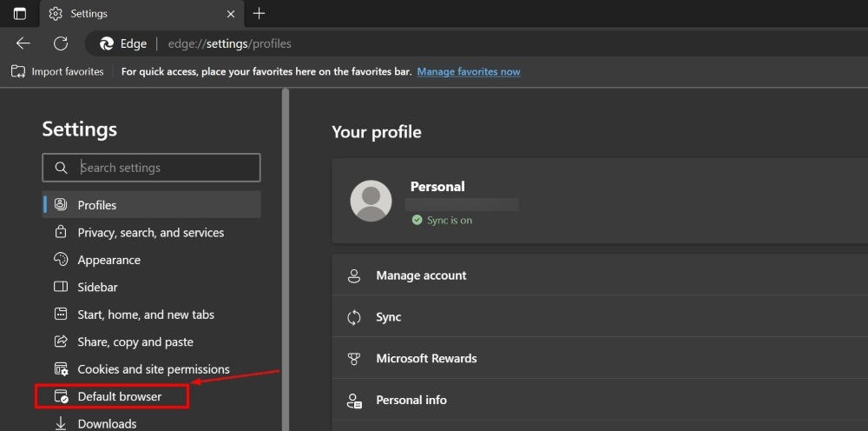This screenshot has height=431, width=868.
Task: Click the Settings tab gear icon
Action: pos(56,14)
